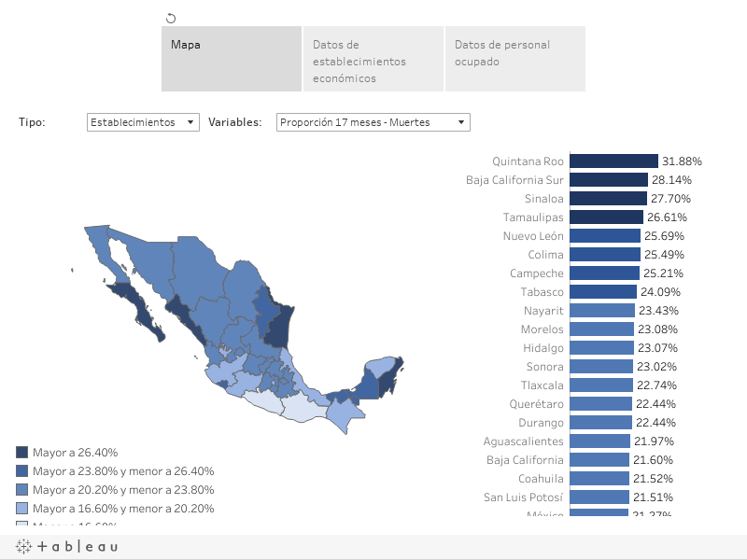Expand the Tipo dropdown showing Establecimientos
The height and width of the screenshot is (560, 747).
(142, 122)
